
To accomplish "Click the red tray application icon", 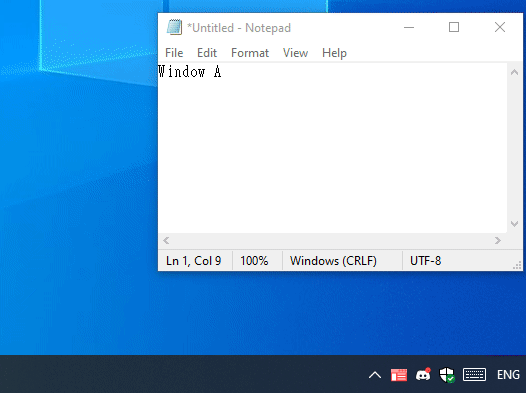I will (399, 375).
